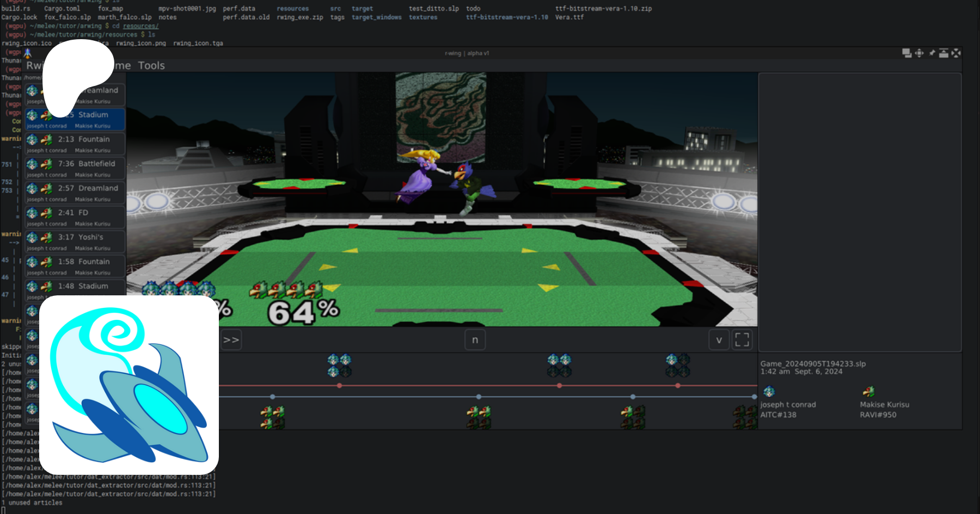Viewport: 980px width, 514px height.
Task: Expand the 'v' dropdown beside fullscreen
Action: [x=719, y=340]
